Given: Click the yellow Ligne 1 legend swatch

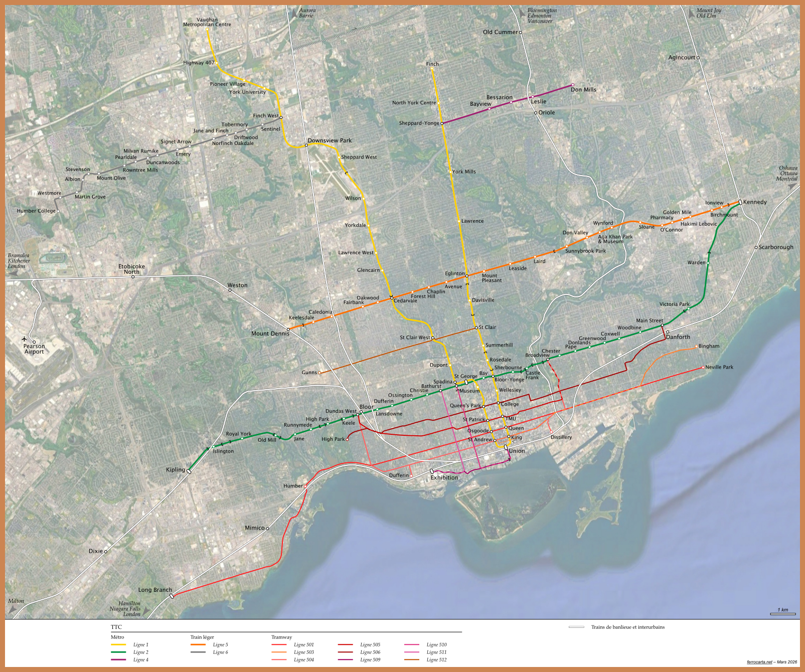Looking at the screenshot, I should point(118,645).
